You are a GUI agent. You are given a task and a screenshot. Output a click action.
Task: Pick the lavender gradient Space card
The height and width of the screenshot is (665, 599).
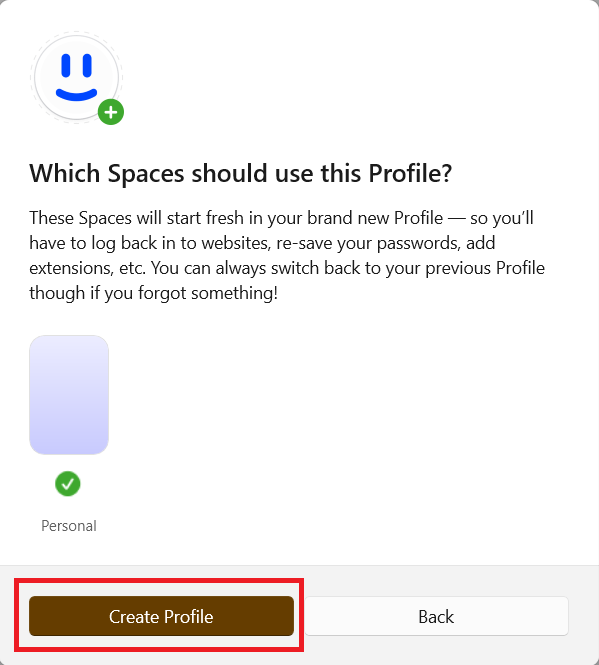69,395
